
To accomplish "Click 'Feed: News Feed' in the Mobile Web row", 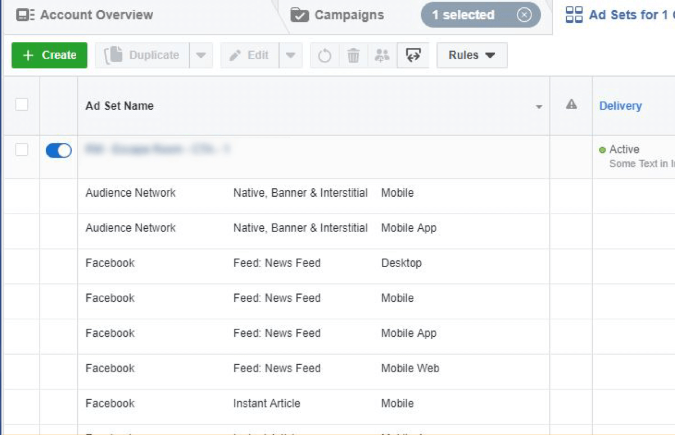I will [x=277, y=368].
